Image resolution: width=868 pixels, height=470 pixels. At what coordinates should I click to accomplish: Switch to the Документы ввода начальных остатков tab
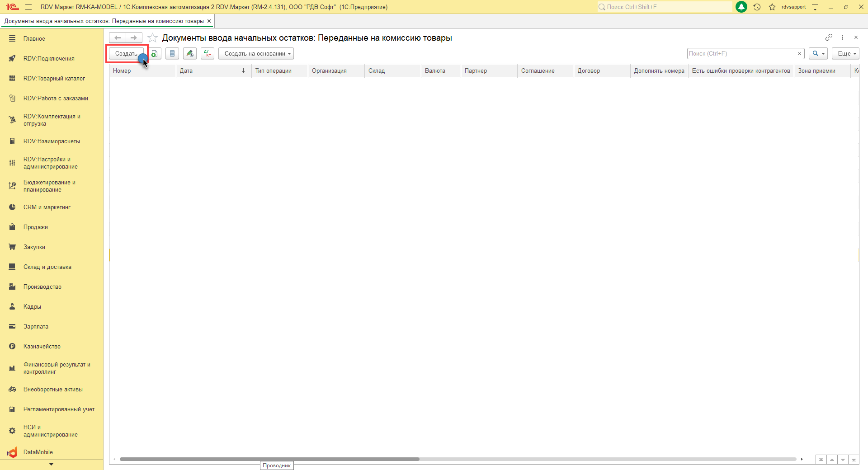pyautogui.click(x=104, y=21)
